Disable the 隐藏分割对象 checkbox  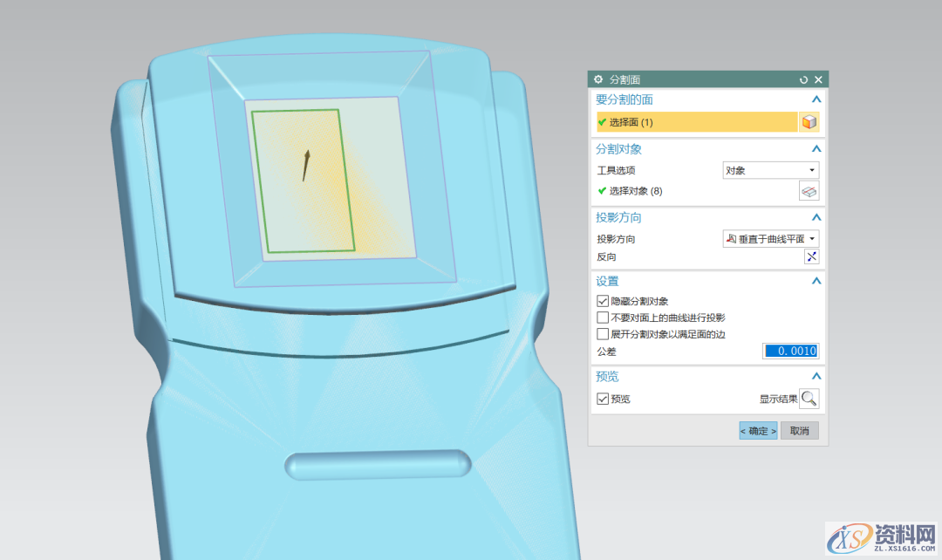coord(603,301)
